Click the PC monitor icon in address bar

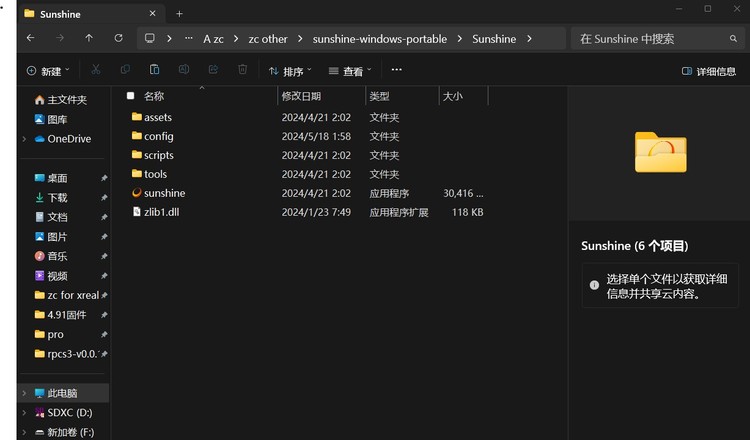150,38
